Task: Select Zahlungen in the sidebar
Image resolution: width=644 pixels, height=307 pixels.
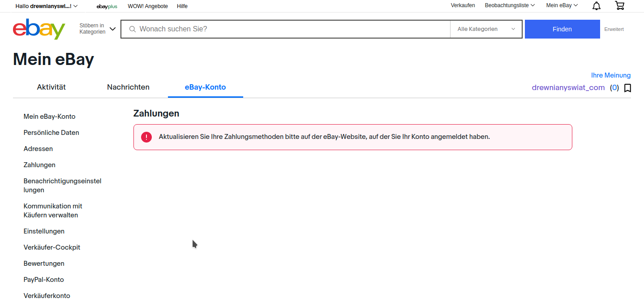Action: click(39, 164)
